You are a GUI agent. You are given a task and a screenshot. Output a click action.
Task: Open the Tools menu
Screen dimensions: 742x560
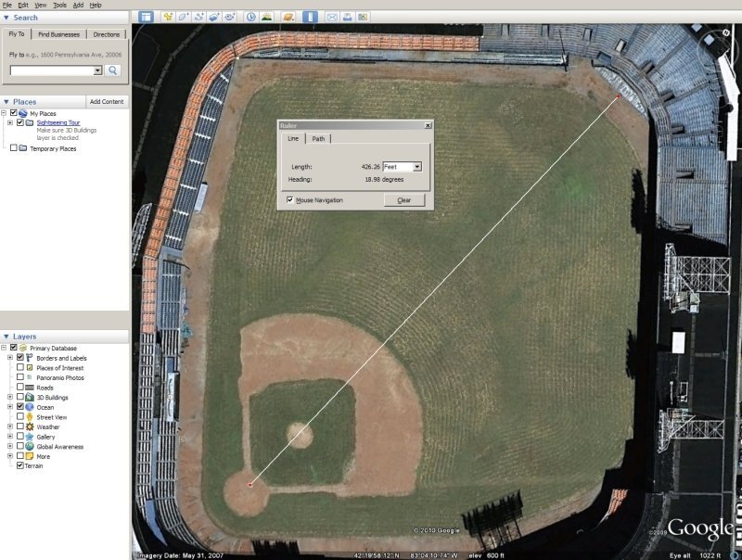point(59,6)
